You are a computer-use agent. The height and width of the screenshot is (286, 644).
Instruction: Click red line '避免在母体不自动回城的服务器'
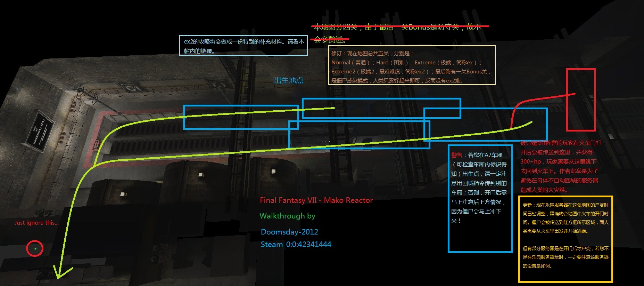559,180
